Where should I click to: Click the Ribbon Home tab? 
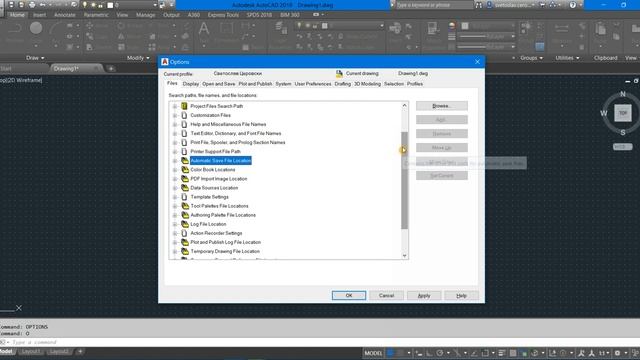tap(17, 15)
